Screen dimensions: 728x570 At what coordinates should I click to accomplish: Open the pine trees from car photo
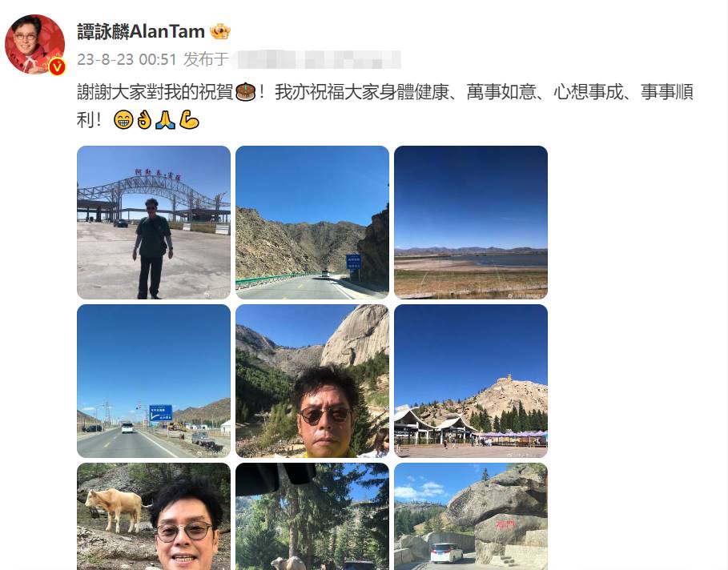(312, 516)
